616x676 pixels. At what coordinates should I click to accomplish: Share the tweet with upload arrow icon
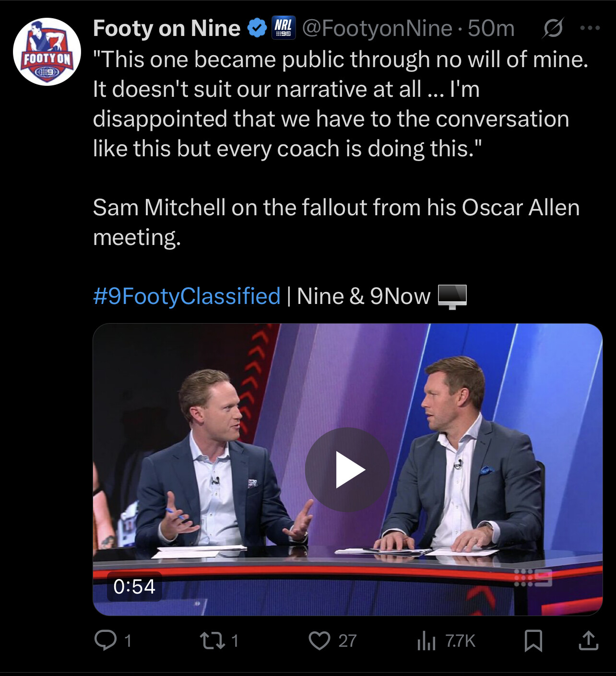coord(588,640)
